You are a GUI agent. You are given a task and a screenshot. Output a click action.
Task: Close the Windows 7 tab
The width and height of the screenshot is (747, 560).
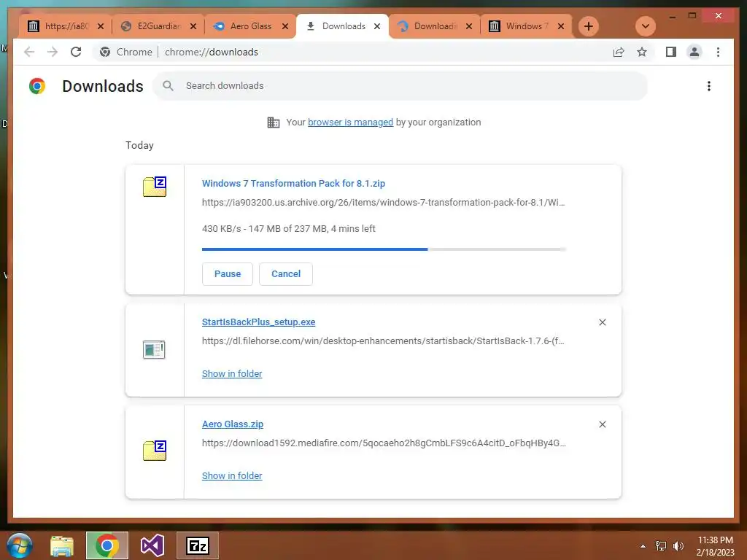click(561, 26)
